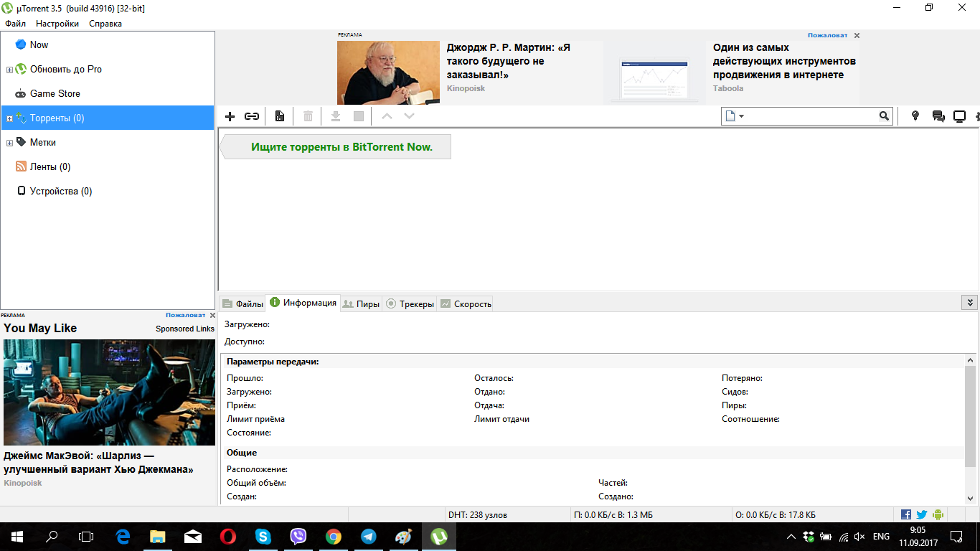Switch to the Пиры tab
Viewport: 980px width, 551px height.
click(x=361, y=303)
